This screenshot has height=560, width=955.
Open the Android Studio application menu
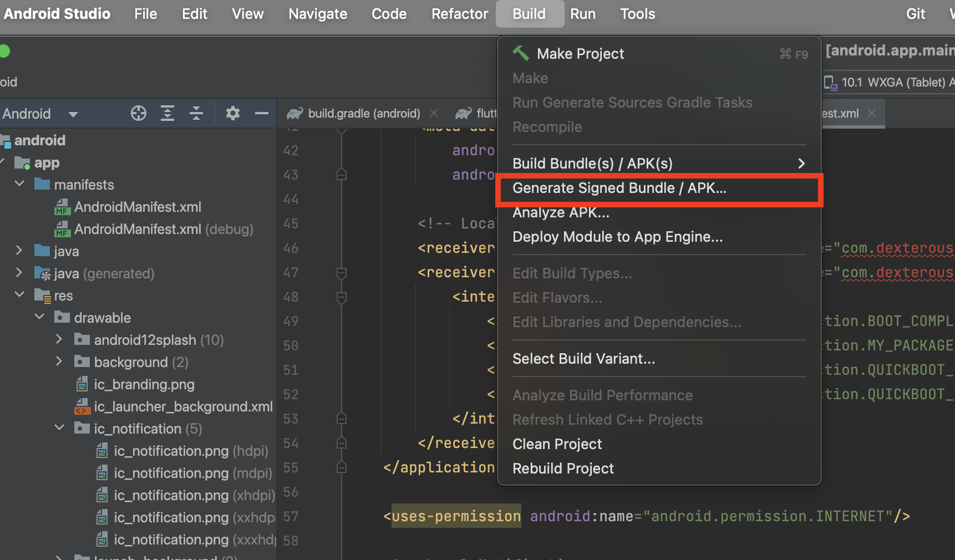(57, 14)
